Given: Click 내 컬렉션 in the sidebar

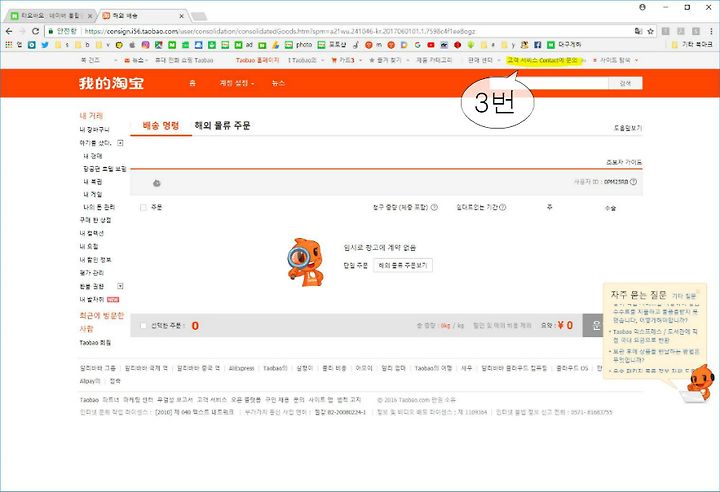Looking at the screenshot, I should 91,233.
